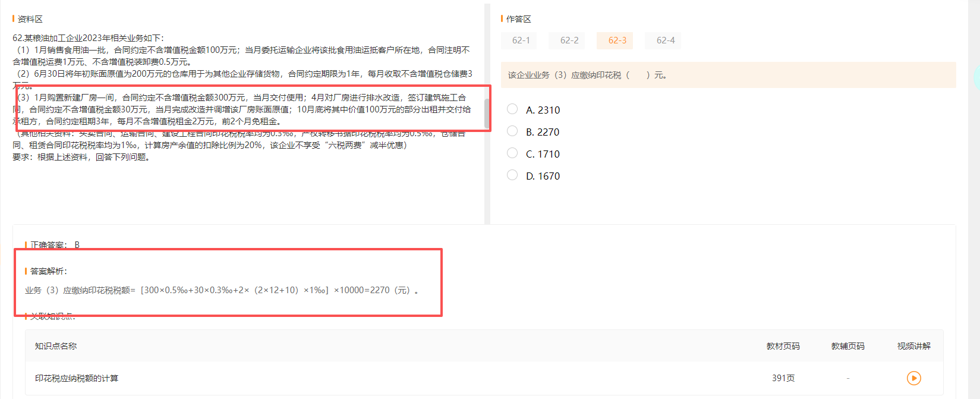Screen dimensions: 980x399
Task: Play the video explanation for 印花税应纳税额的计算
Action: coord(913,378)
